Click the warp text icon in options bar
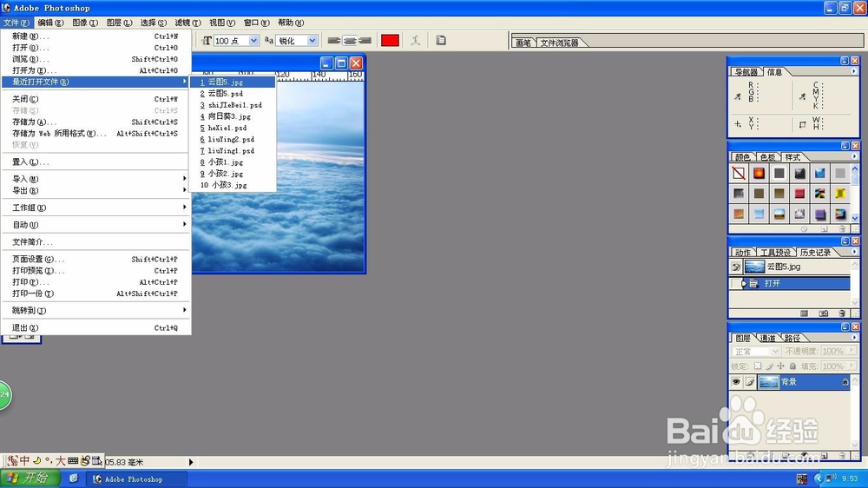Image resolution: width=868 pixels, height=488 pixels. pos(415,41)
